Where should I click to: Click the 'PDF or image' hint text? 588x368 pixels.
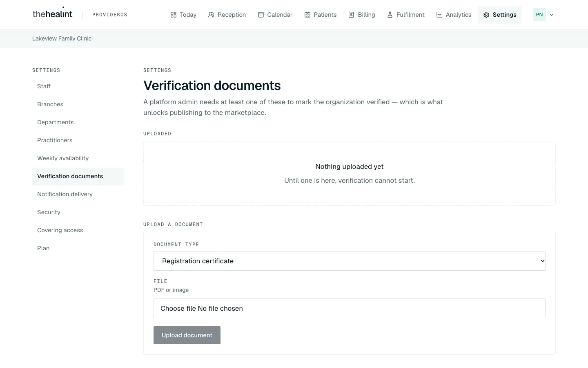click(x=171, y=290)
